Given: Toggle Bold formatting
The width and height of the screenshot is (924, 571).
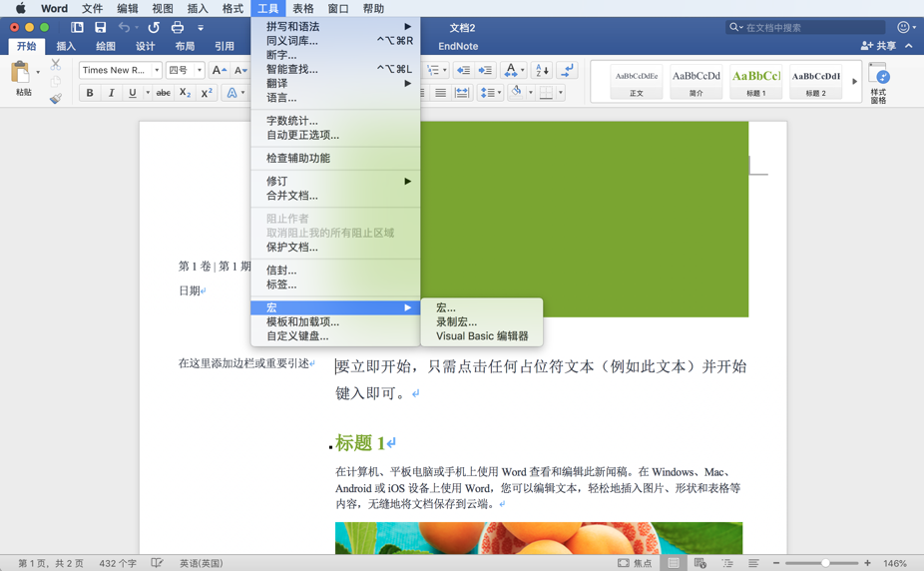Looking at the screenshot, I should tap(90, 93).
